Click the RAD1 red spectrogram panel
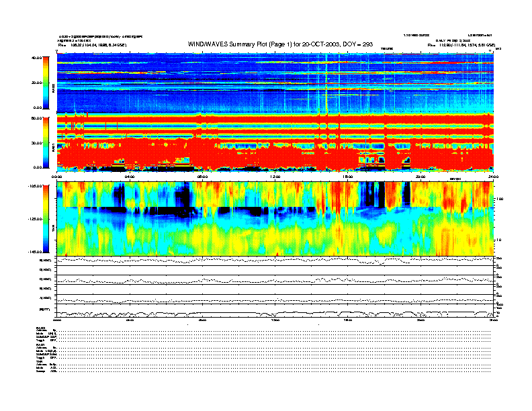Image resolution: width=532 pixels, height=411 pixels. [275, 142]
